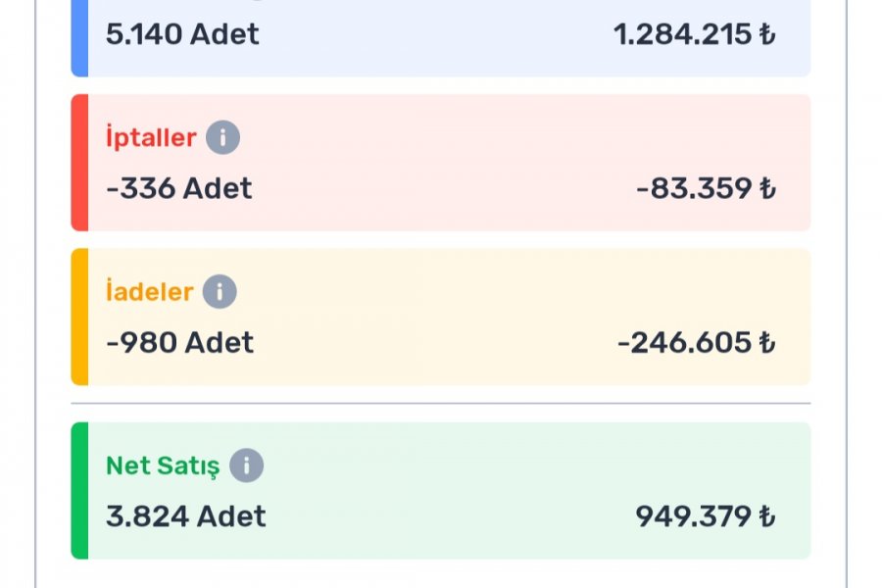This screenshot has height=588, width=882.
Task: Click the red bar of İptaller card
Action: coord(80,163)
